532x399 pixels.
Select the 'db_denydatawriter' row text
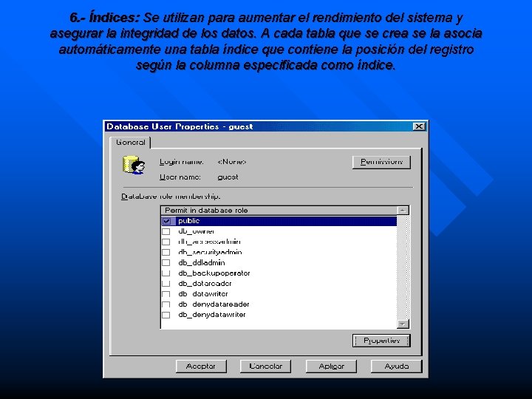click(x=212, y=315)
